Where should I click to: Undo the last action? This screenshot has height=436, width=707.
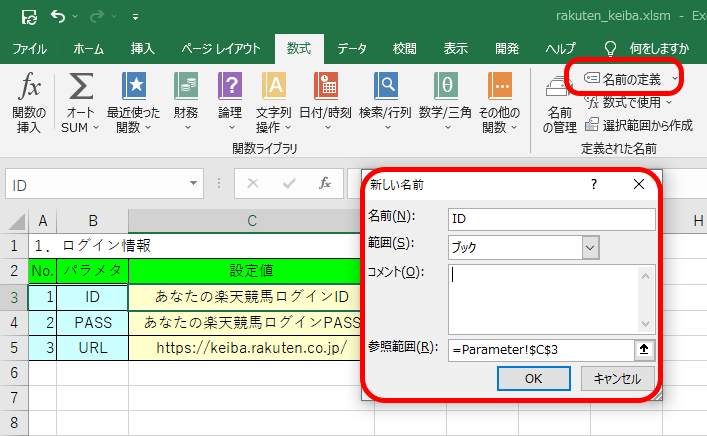coord(58,16)
